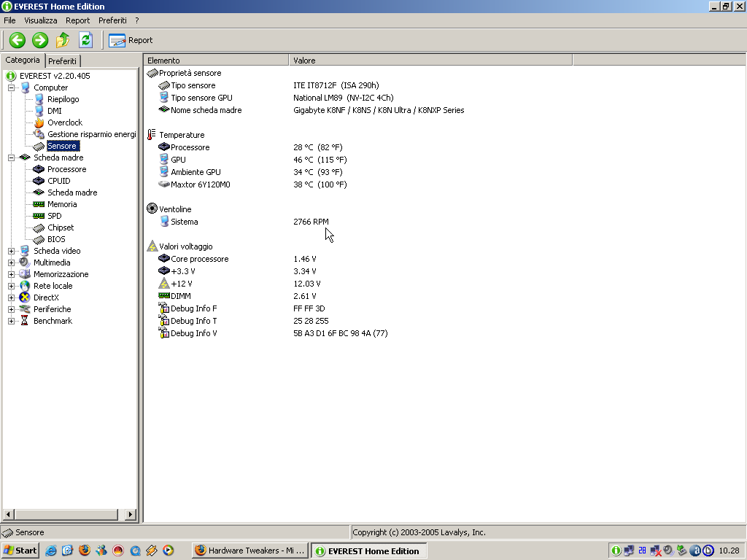
Task: Click the Elemento column header
Action: click(216, 60)
